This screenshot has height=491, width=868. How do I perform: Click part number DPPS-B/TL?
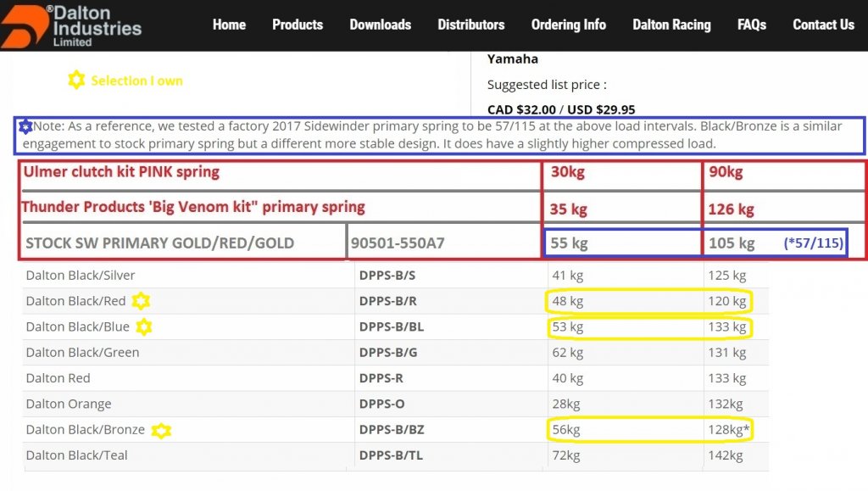coord(391,455)
